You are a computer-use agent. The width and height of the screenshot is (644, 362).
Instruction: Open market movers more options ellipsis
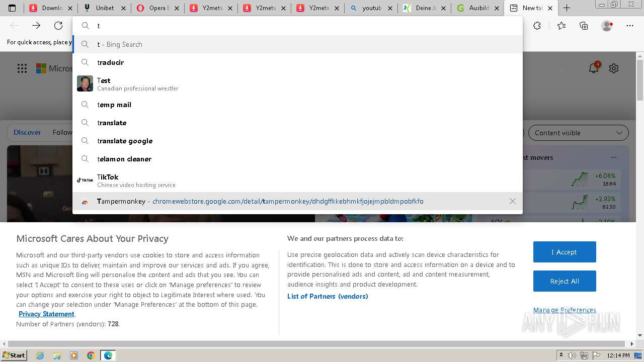tap(614, 157)
